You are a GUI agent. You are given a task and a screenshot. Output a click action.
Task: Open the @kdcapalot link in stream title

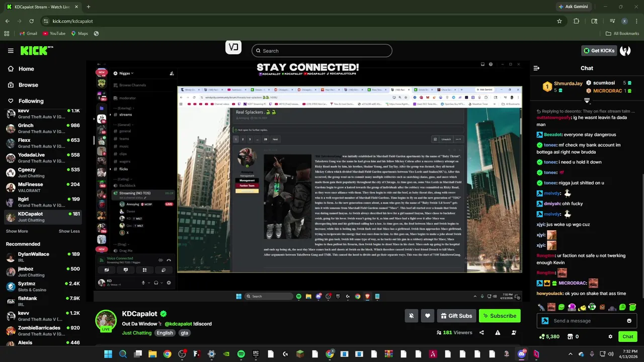178,324
